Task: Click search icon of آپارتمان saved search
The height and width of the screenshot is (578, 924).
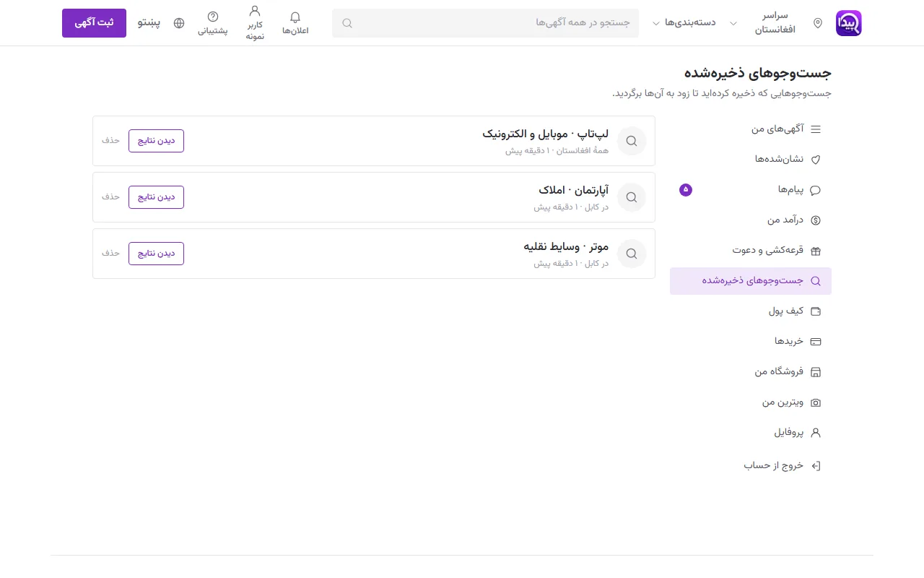Action: point(632,197)
